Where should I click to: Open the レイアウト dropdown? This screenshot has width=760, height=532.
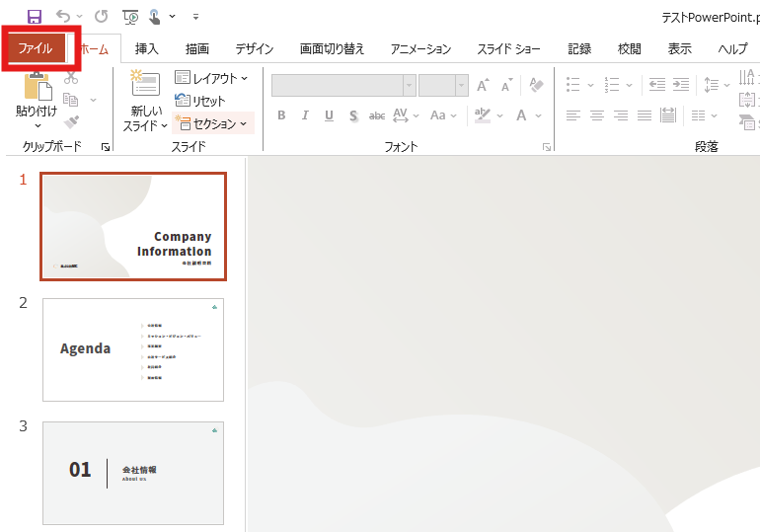[211, 78]
